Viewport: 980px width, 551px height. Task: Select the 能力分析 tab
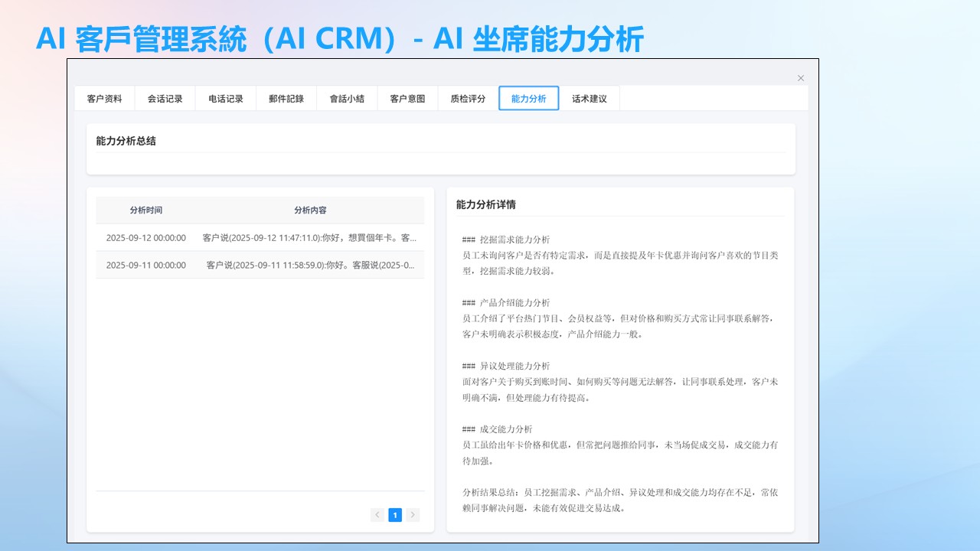[529, 99]
